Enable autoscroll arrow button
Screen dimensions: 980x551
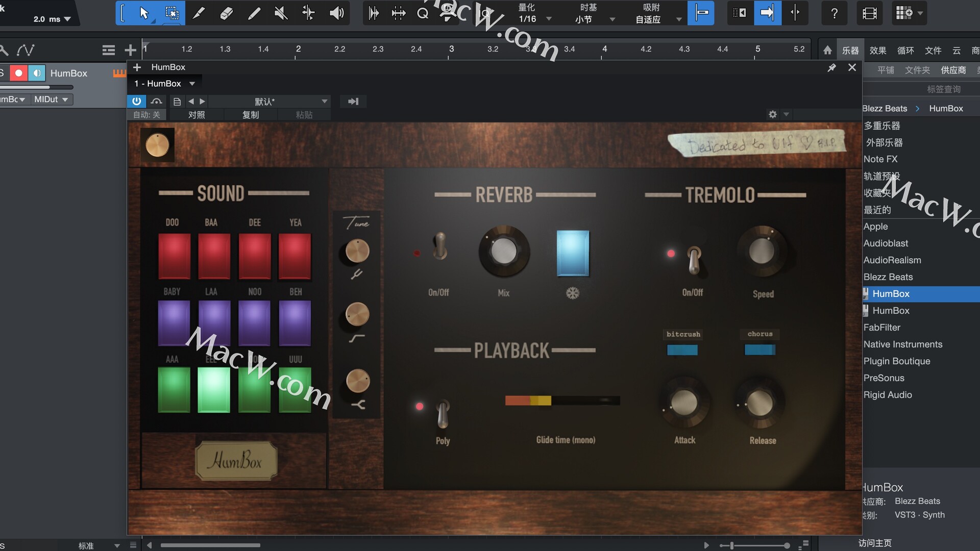(x=767, y=13)
